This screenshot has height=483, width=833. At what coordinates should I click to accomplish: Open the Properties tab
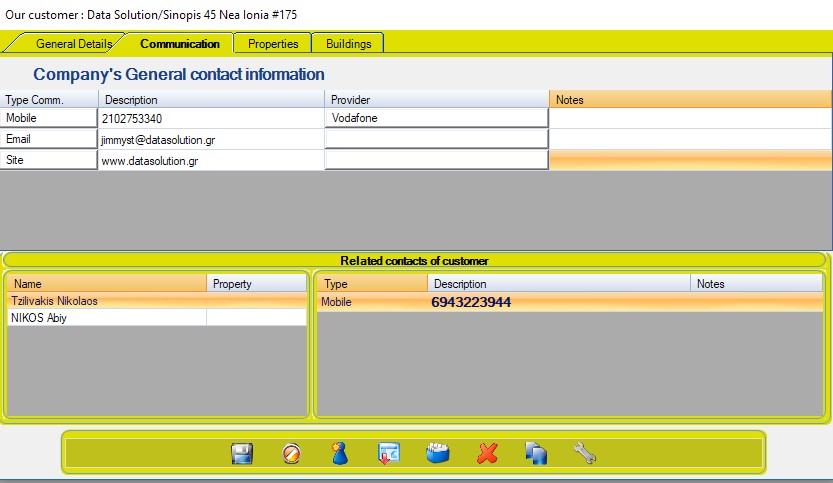273,44
